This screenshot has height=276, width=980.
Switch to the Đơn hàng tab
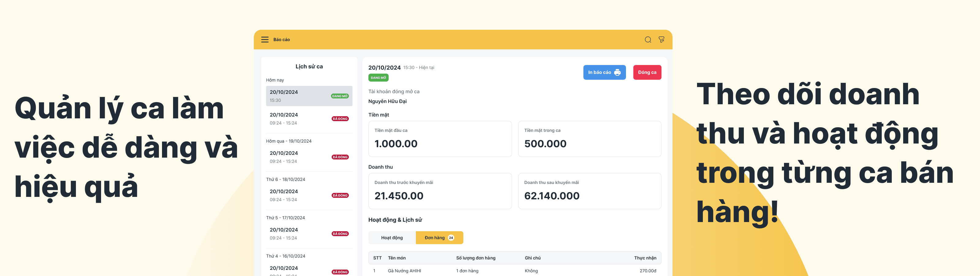coord(439,237)
